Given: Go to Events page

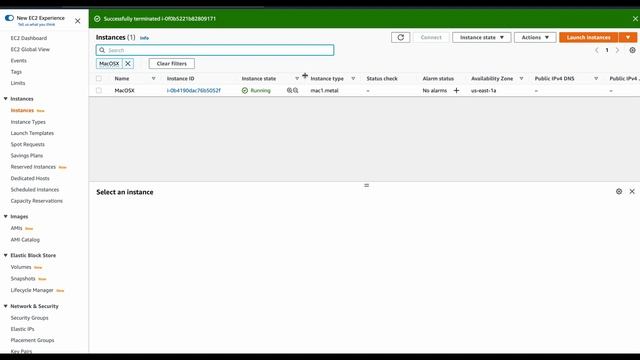Looking at the screenshot, I should point(18,60).
